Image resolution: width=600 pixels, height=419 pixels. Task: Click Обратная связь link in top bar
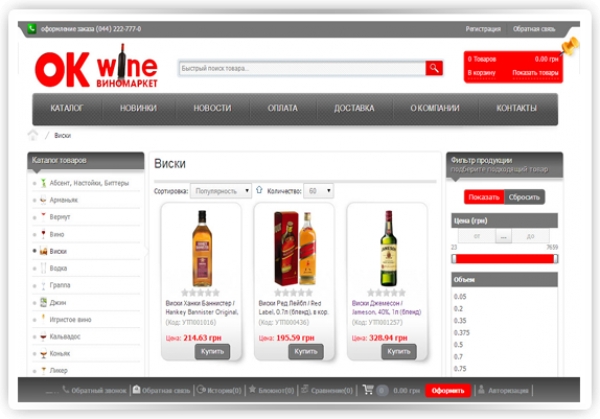534,29
